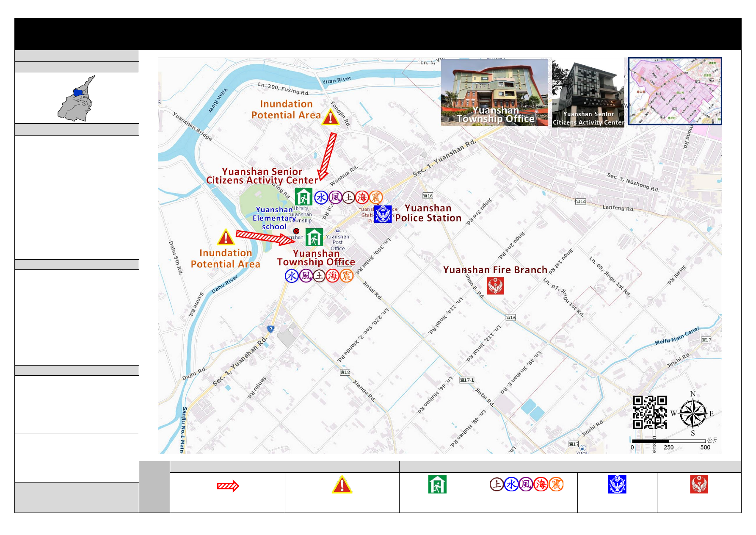Open the Yuanshan Township Office photo
Viewport: 756px width, 535px height.
(495, 92)
